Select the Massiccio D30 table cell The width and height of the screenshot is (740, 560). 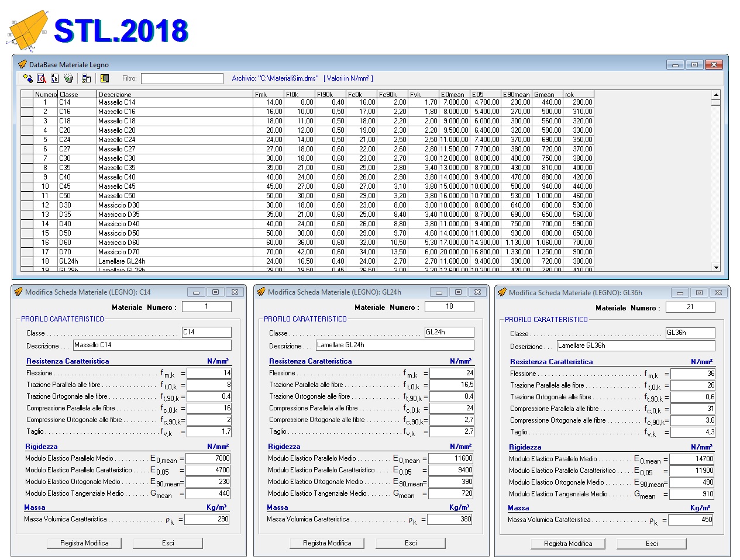coord(175,205)
